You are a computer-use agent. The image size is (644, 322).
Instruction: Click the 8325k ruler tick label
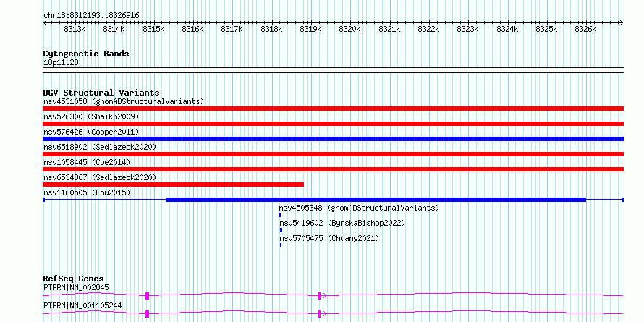click(546, 29)
